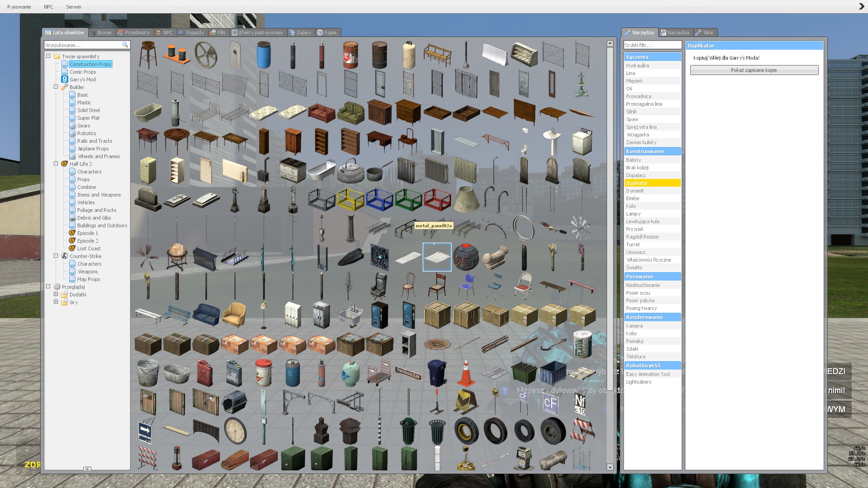Collapse the Half-Life 2 tree node
Screen dimensions: 868x488
coord(56,164)
